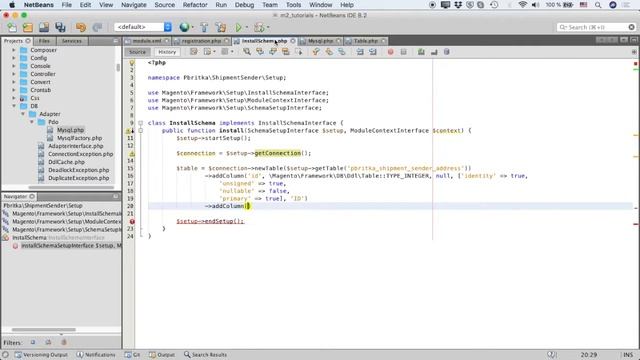640x360 pixels.
Task: Click the Shift Line Left icon
Action: tap(360, 52)
